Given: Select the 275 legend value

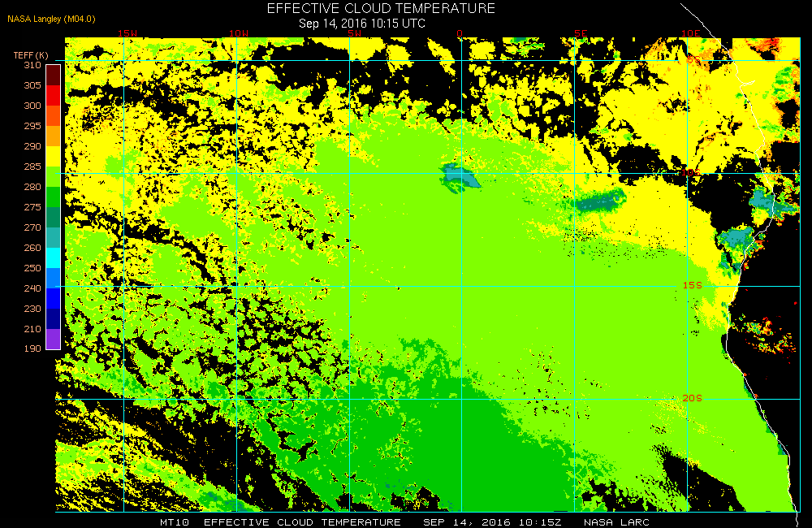Looking at the screenshot, I should [32, 207].
